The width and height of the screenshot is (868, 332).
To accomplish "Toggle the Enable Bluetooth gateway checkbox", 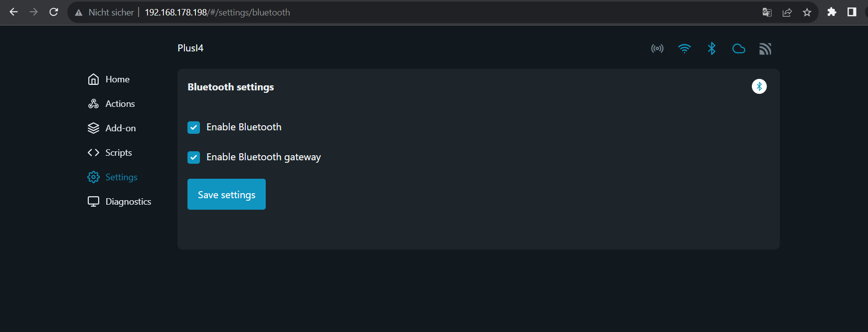I will 193,157.
